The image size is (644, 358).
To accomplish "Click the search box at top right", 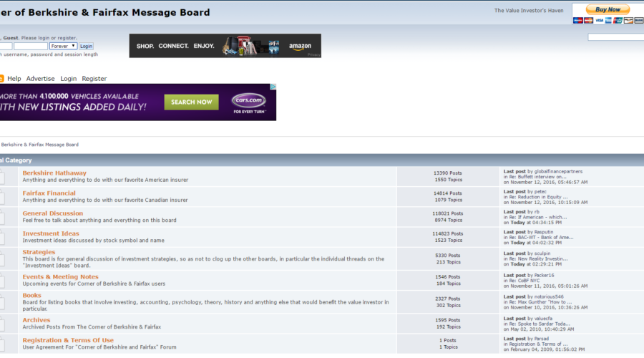I will click(x=615, y=37).
